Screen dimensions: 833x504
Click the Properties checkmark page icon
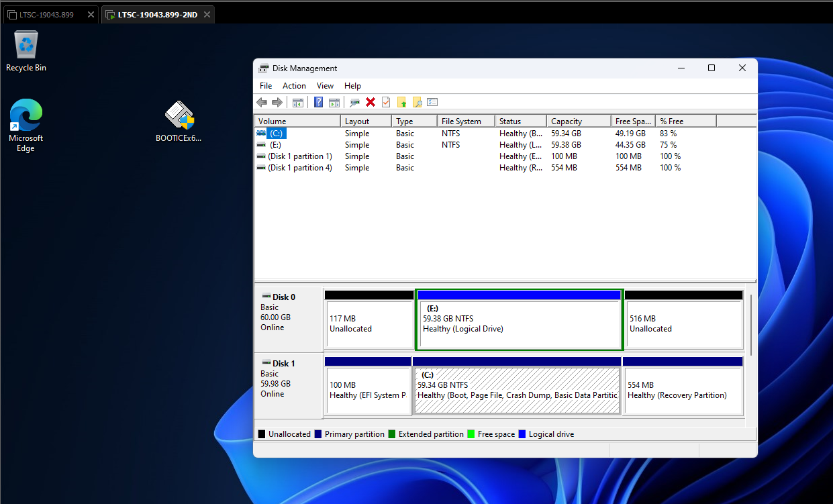click(x=386, y=102)
